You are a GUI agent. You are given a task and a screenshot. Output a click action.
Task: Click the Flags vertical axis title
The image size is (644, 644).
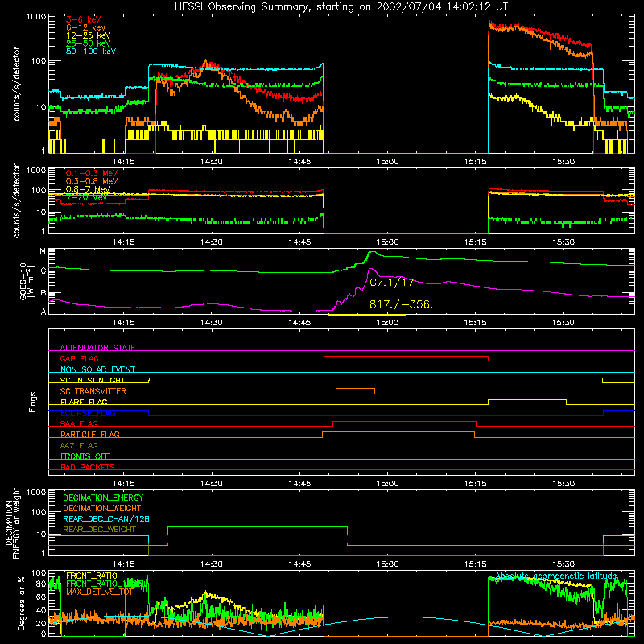(x=33, y=402)
